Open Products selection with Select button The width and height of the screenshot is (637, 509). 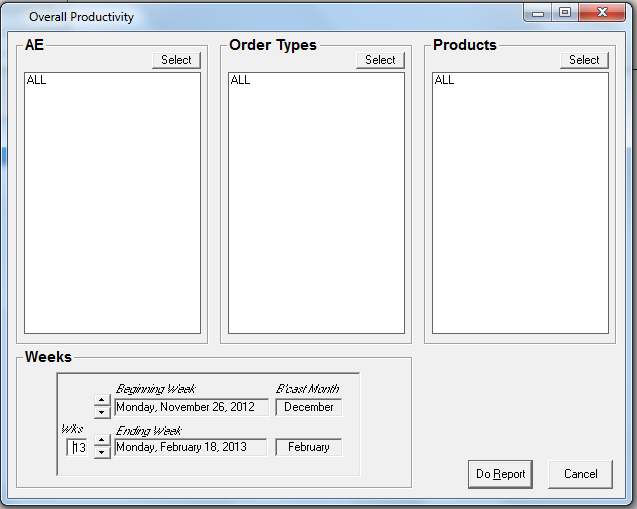(x=584, y=60)
